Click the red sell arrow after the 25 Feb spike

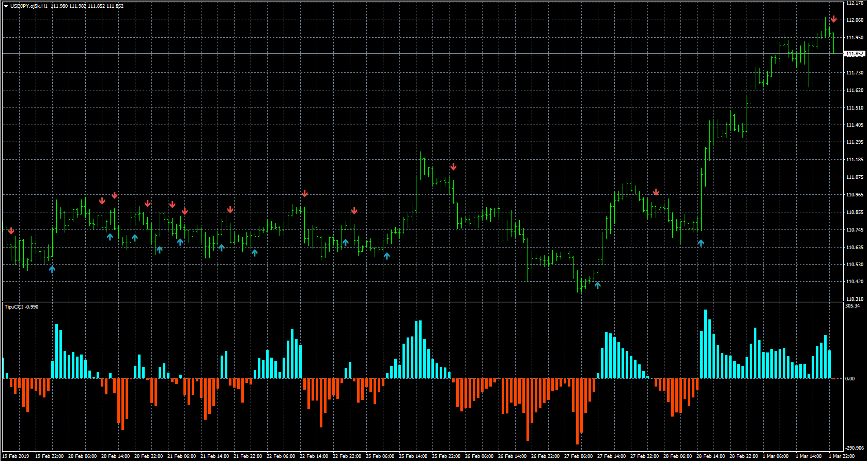(x=454, y=167)
